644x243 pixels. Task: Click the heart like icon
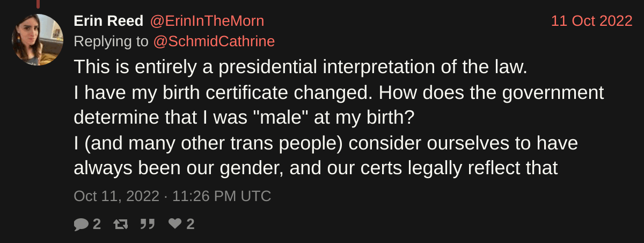tap(175, 224)
